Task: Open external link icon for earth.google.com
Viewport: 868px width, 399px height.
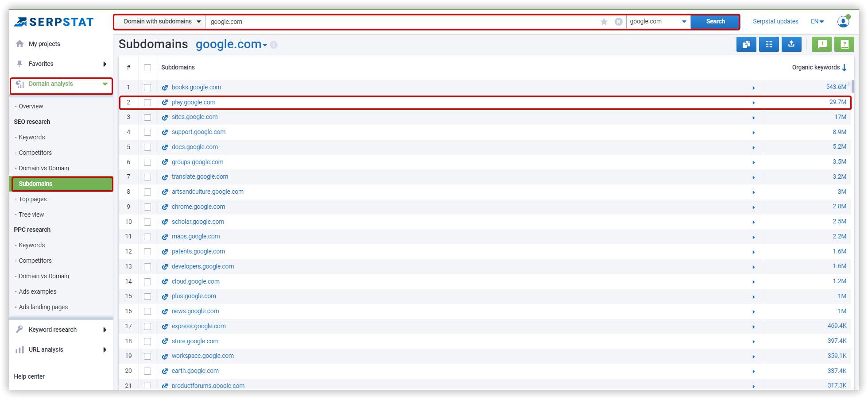Action: point(165,371)
